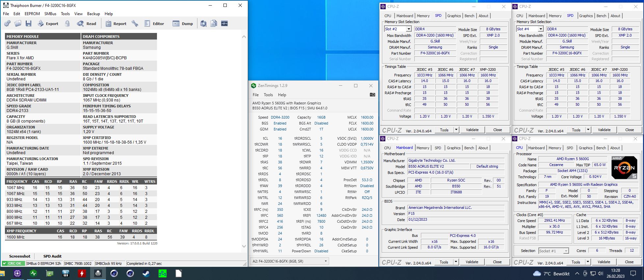Show hidden system tray icons chevron
Image resolution: width=644 pixels, height=280 pixels.
coord(577,273)
